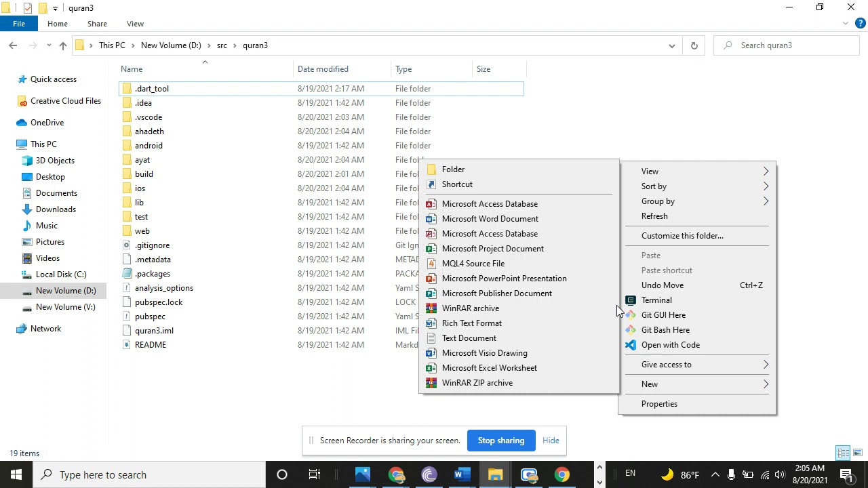Click Stop sharing button
The image size is (868, 488).
click(x=501, y=441)
